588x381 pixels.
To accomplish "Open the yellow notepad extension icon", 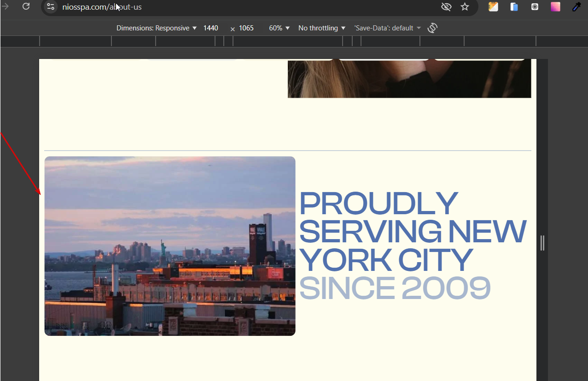I will [493, 7].
